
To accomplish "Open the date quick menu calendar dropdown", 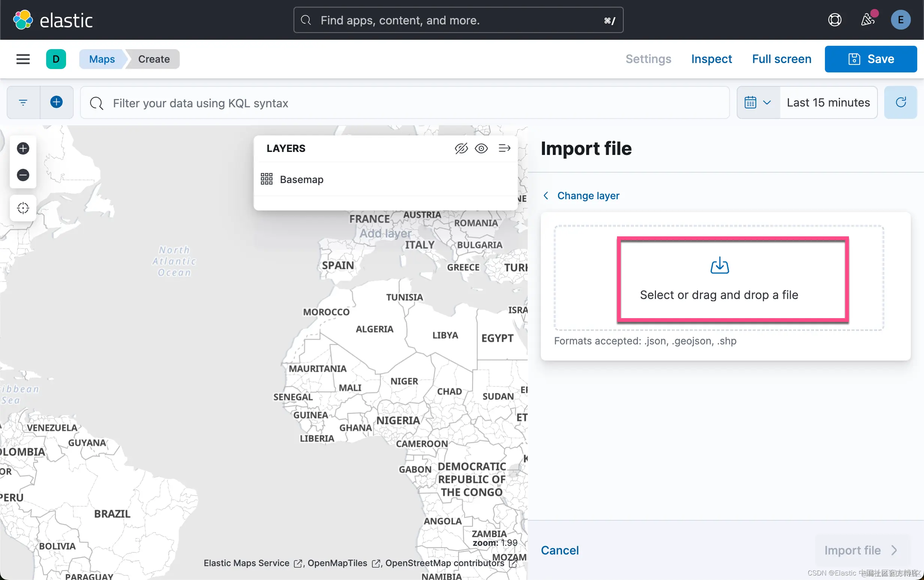I will (x=757, y=102).
